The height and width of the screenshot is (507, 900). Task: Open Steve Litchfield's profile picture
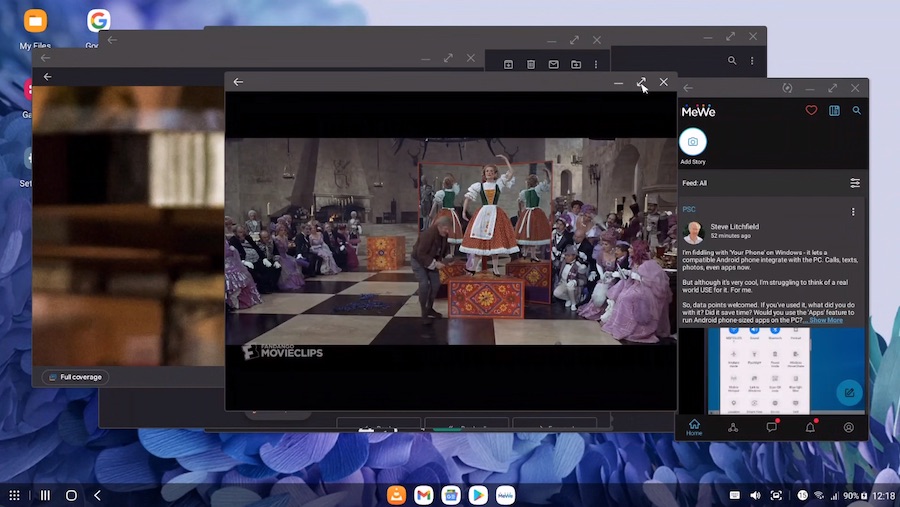coord(693,232)
